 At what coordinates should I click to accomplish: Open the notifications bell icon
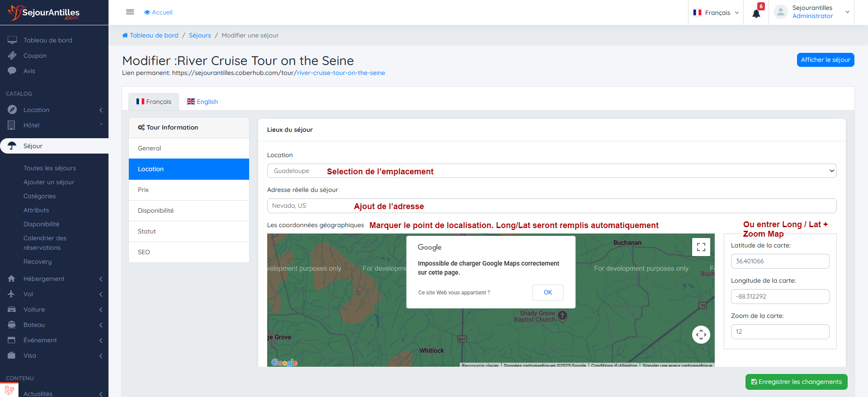pyautogui.click(x=756, y=13)
